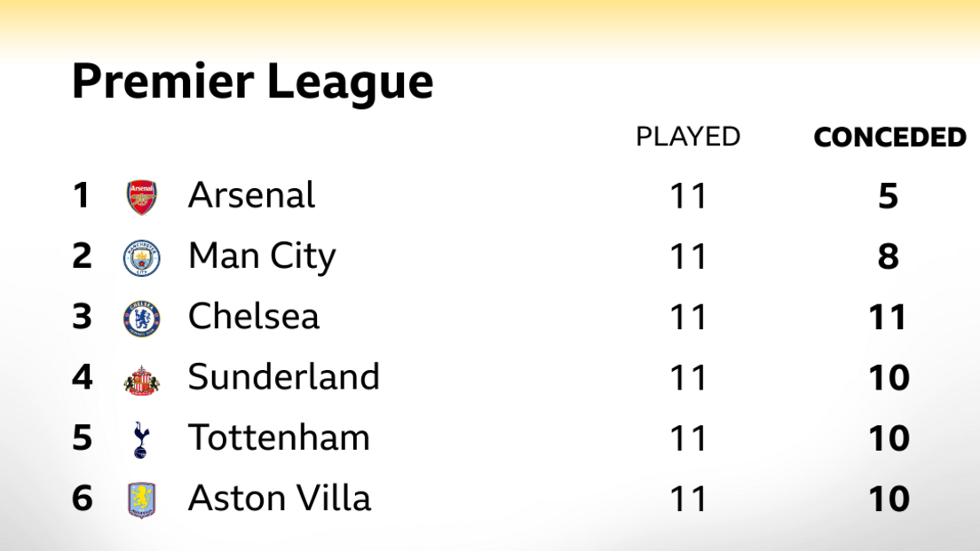Click the Tottenham club crest

(142, 439)
